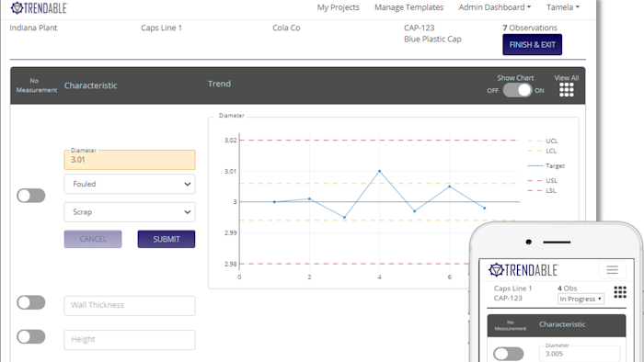This screenshot has height=362, width=644.
Task: Turn off the Show Chart switch
Action: (517, 90)
